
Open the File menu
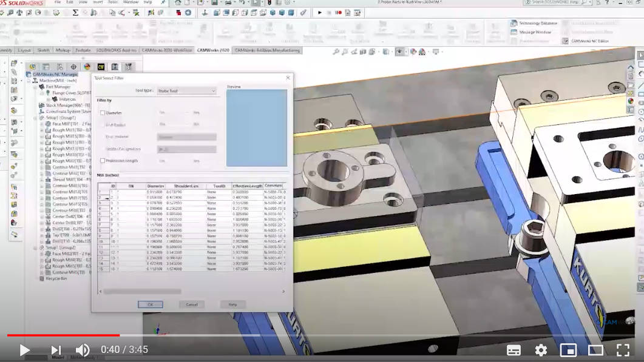[58, 2]
